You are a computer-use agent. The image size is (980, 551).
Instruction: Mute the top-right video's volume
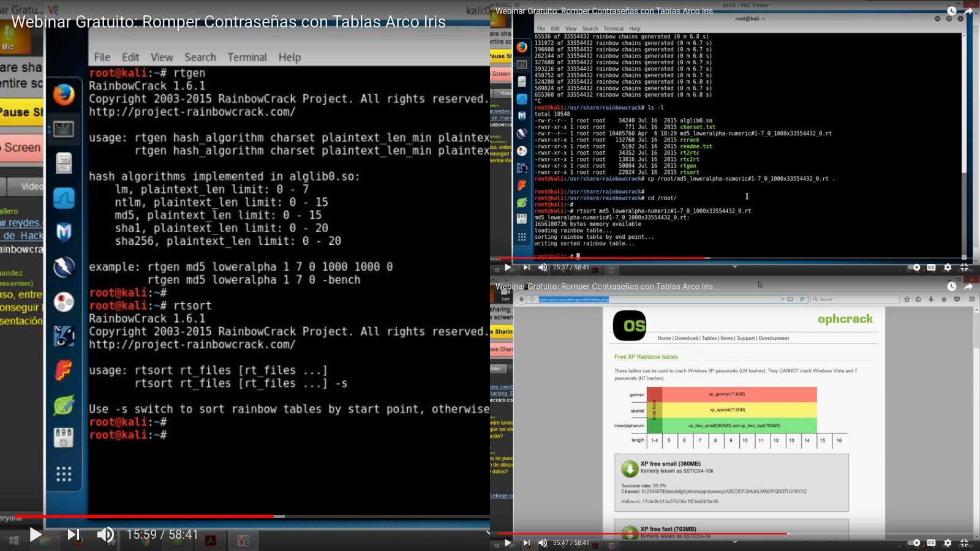543,268
